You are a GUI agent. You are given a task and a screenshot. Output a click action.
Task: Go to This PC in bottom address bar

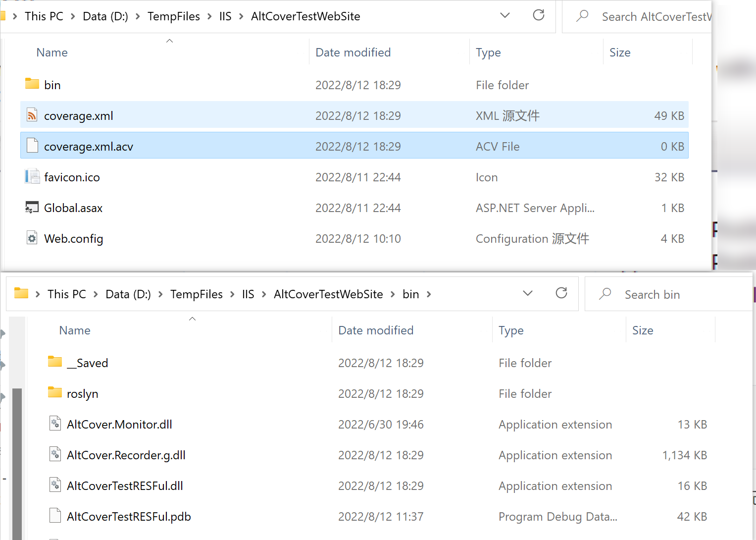point(67,294)
